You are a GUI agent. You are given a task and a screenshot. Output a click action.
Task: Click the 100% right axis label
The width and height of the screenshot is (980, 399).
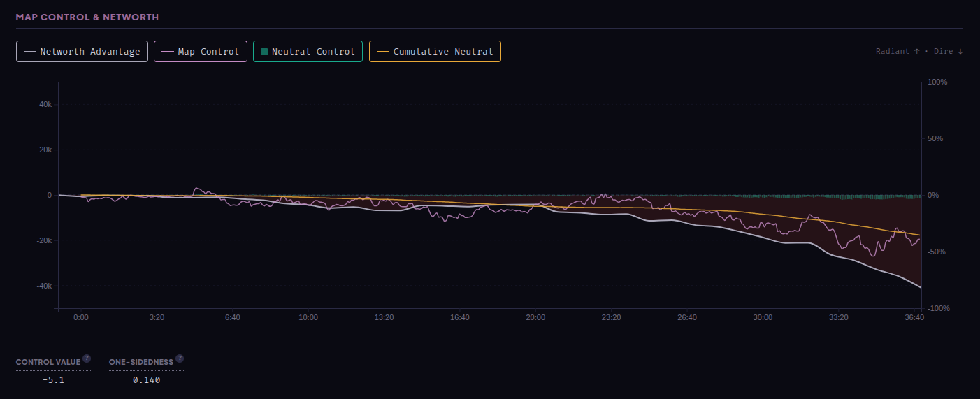click(937, 82)
